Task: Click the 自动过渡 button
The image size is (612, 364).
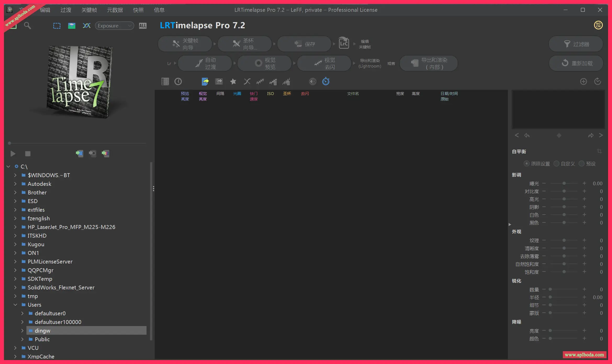Action: [x=205, y=63]
